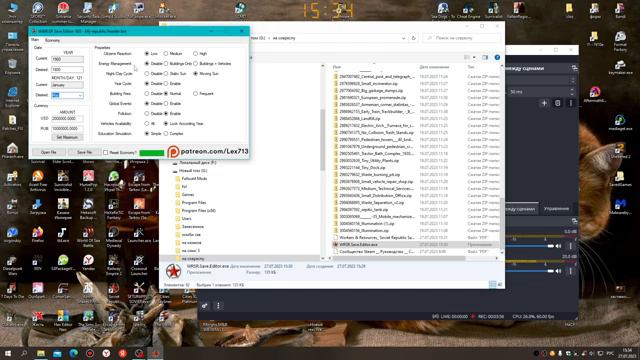Open Windows Start menu

[8, 353]
